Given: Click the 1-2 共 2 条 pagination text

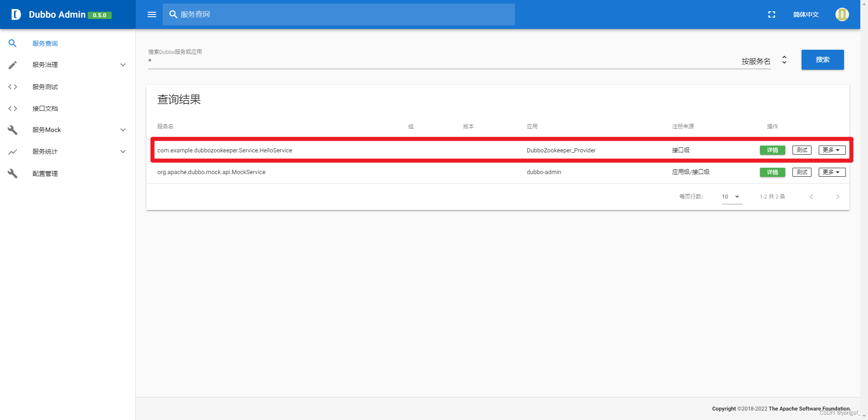Looking at the screenshot, I should pos(772,197).
